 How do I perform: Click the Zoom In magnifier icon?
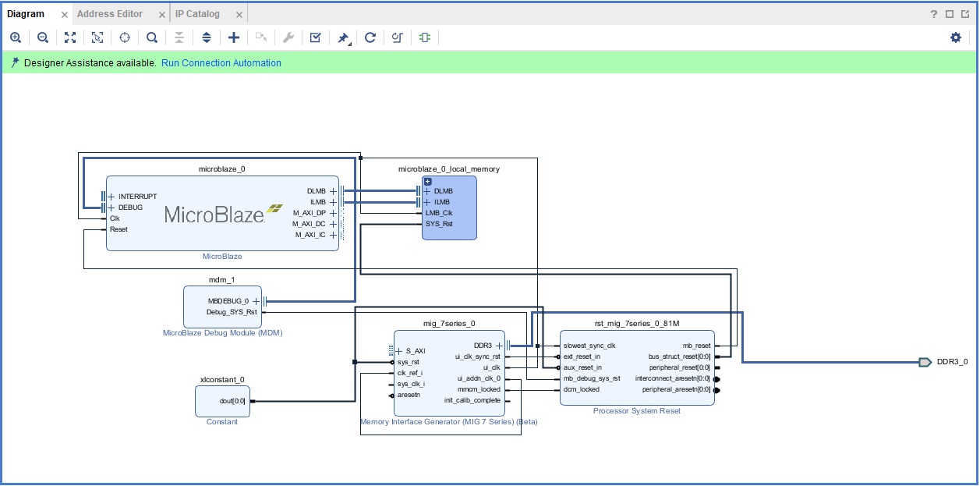pos(16,37)
